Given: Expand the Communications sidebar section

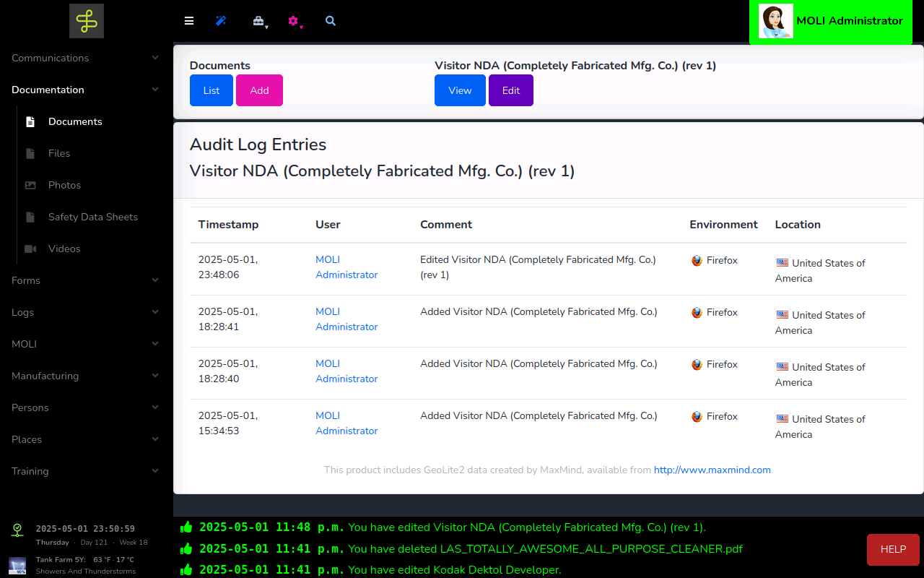Looking at the screenshot, I should click(x=86, y=58).
